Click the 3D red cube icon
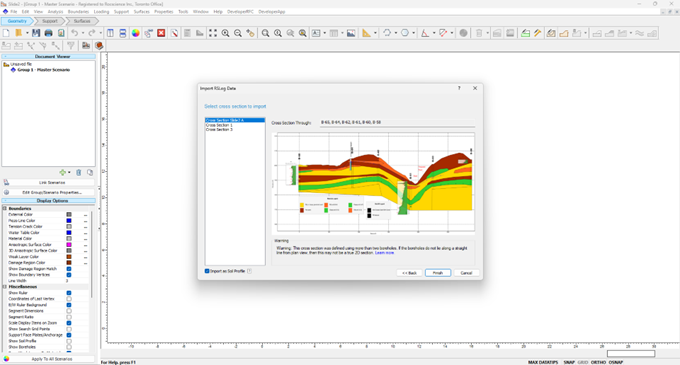Viewport: 680px width, 365px height. coord(99,45)
